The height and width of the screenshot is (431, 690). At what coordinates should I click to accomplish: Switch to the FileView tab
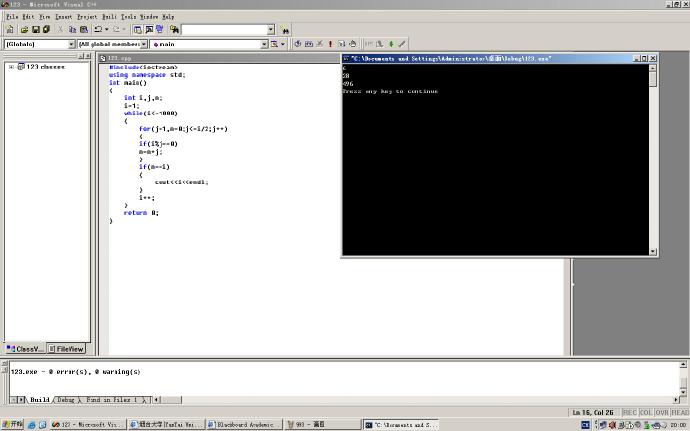click(x=66, y=349)
